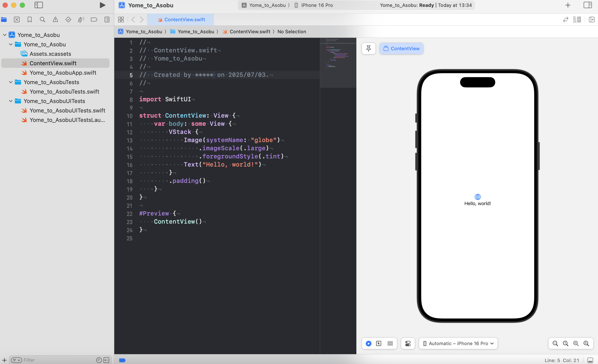Click the ContentView preview button

401,49
